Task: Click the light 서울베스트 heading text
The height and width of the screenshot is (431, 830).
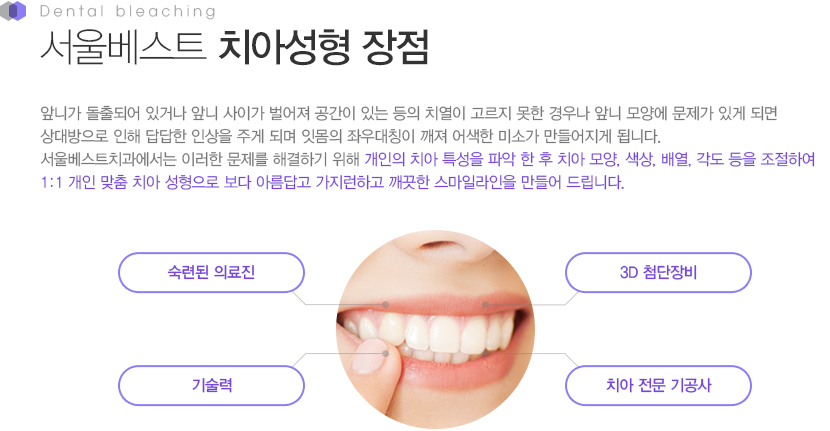Action: click(x=123, y=48)
